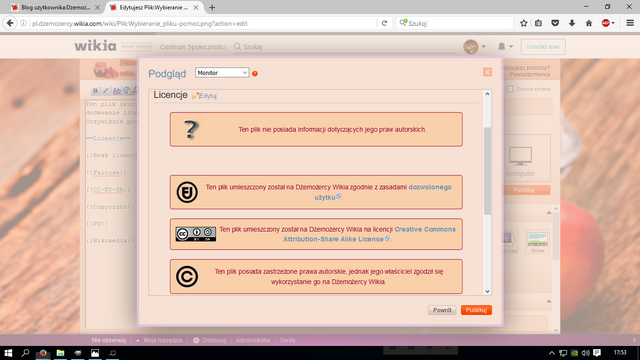Close the Podgląd preview dialog
The height and width of the screenshot is (360, 640).
click(487, 72)
